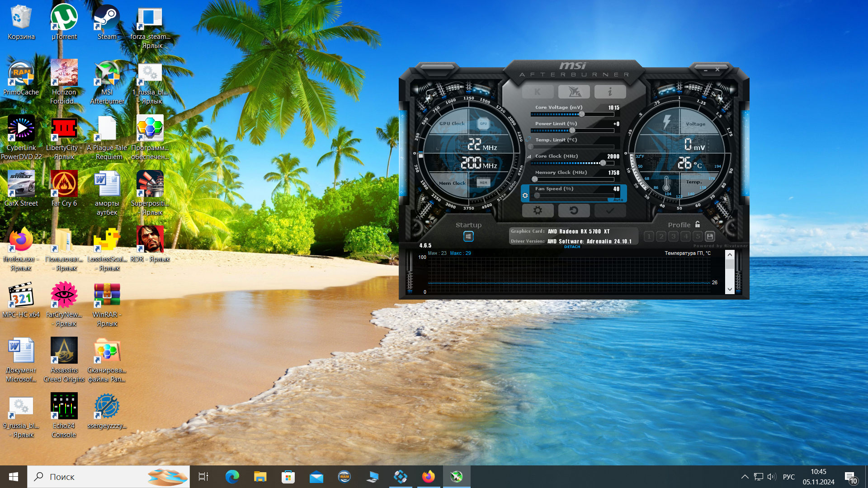Open MSI Afterburner settings gear button
Image resolution: width=868 pixels, height=488 pixels.
click(x=538, y=211)
